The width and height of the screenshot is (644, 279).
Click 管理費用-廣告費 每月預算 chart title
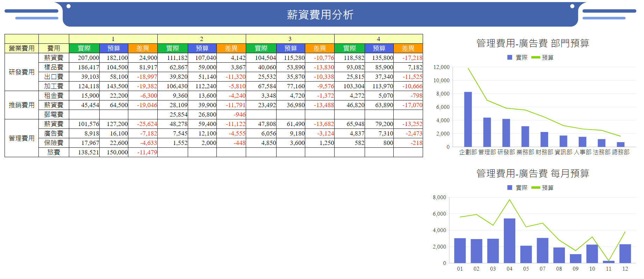tap(533, 173)
